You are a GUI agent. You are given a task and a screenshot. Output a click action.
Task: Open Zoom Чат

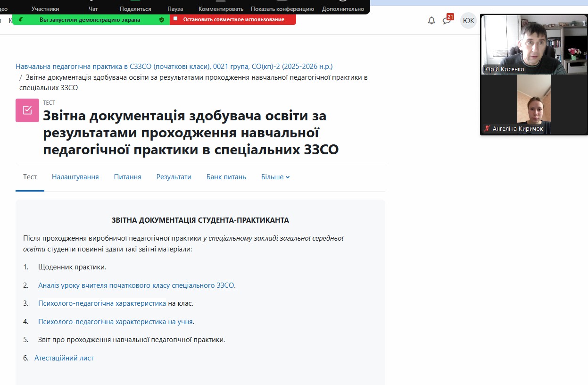(x=93, y=8)
